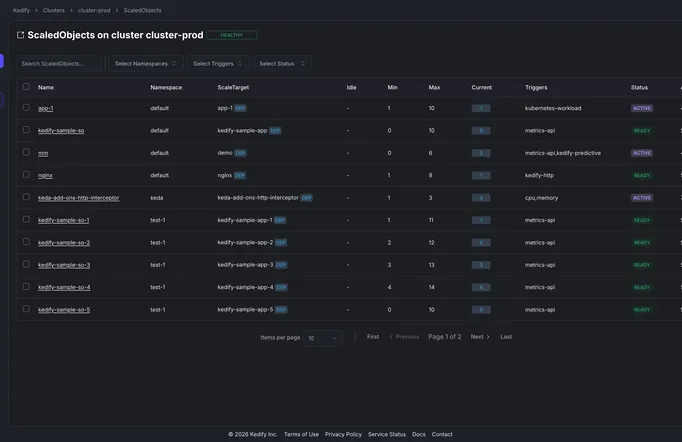Screen dimensions: 682x442
Task: Open the Privacy Policy footer link
Action: (x=343, y=434)
